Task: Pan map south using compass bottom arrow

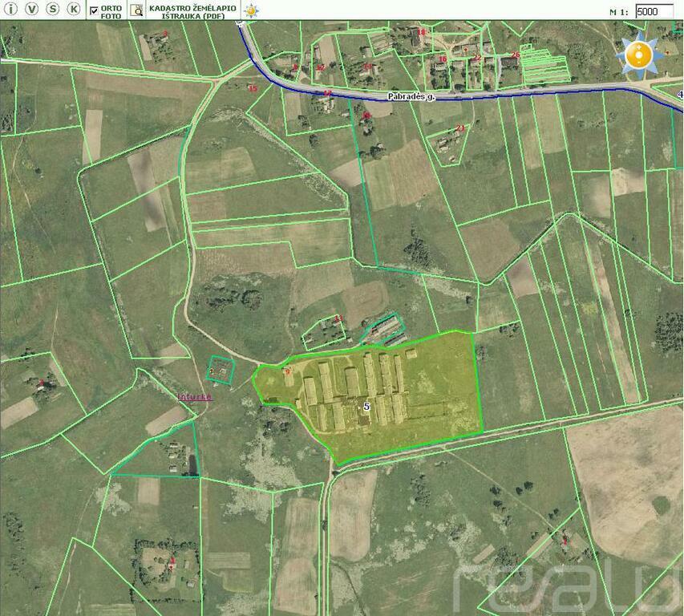Action: click(x=639, y=75)
